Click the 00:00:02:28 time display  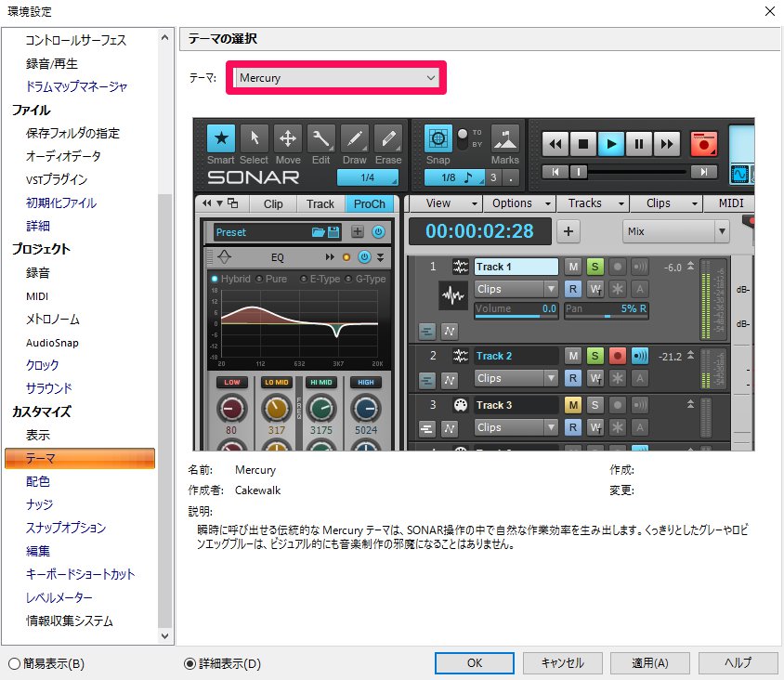tap(480, 231)
